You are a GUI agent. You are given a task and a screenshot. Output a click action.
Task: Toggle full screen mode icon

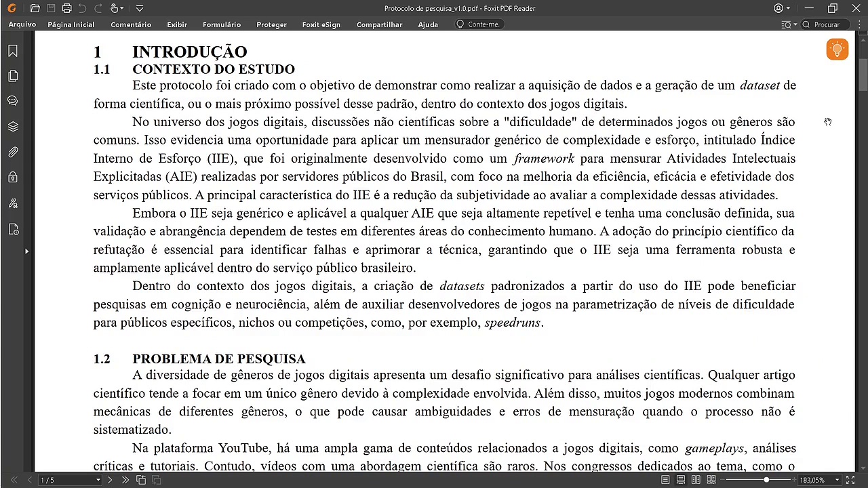(851, 480)
